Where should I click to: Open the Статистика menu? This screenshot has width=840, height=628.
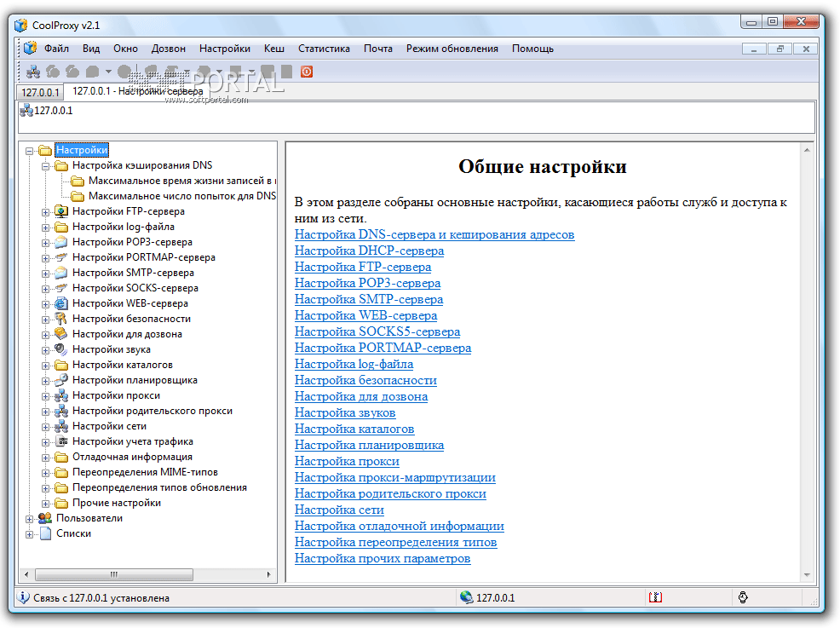point(324,49)
